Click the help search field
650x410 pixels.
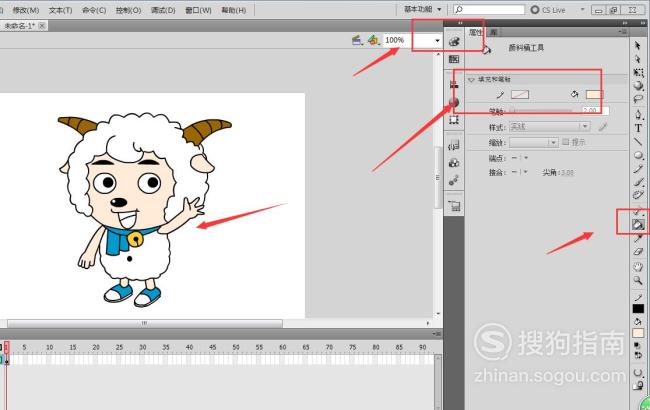[x=489, y=9]
